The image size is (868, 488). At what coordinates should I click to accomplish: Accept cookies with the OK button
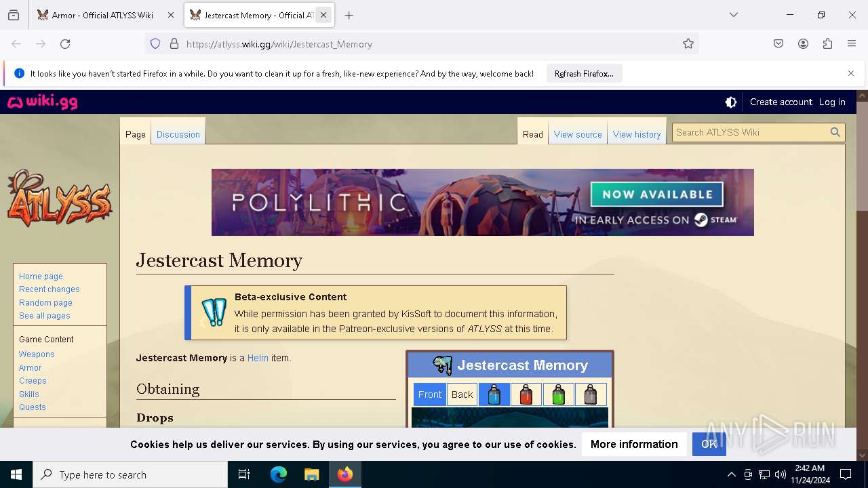pyautogui.click(x=709, y=444)
